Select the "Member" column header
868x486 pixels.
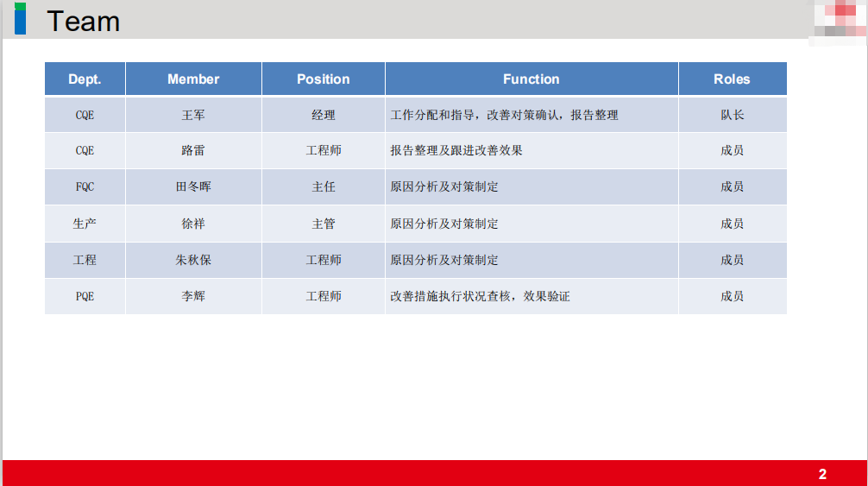tap(194, 79)
